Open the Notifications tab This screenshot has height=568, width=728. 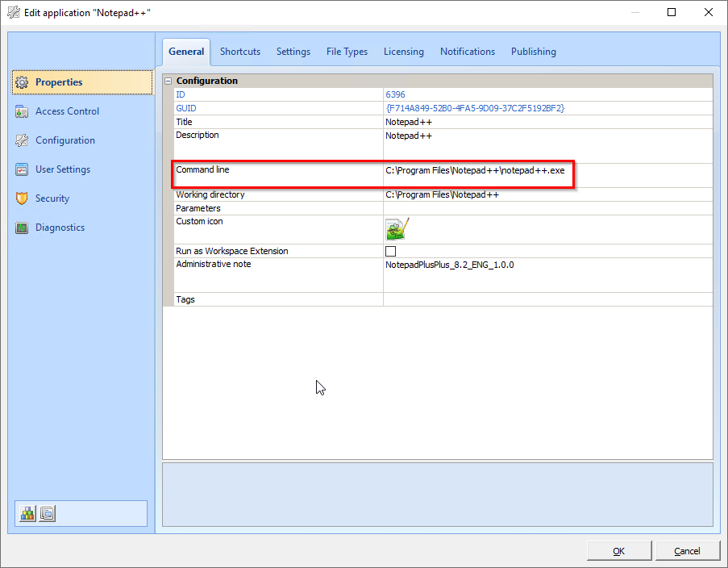coord(468,51)
